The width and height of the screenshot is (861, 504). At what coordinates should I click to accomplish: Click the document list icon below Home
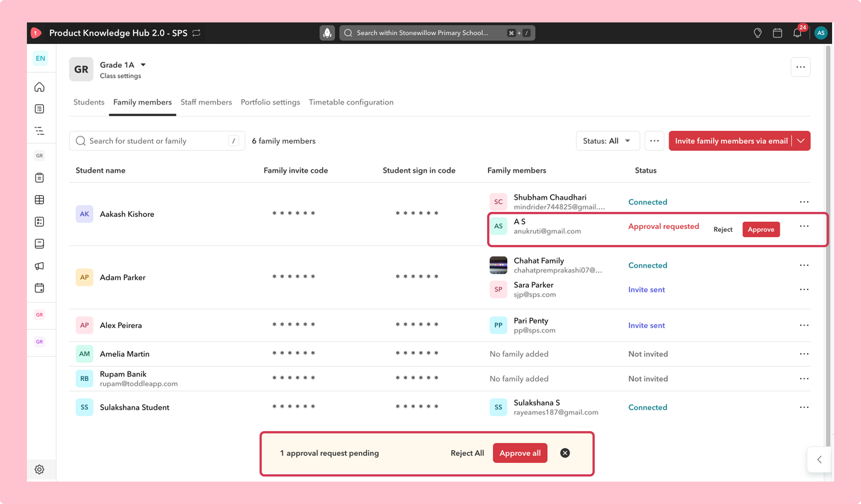tap(39, 109)
